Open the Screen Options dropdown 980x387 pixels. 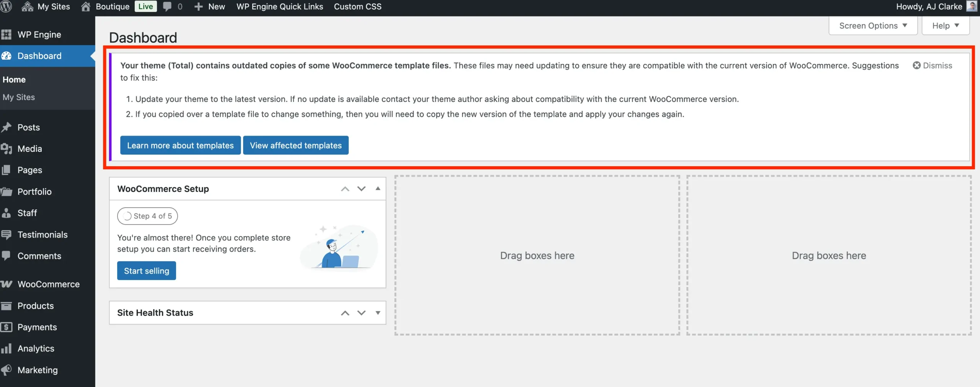pyautogui.click(x=873, y=26)
